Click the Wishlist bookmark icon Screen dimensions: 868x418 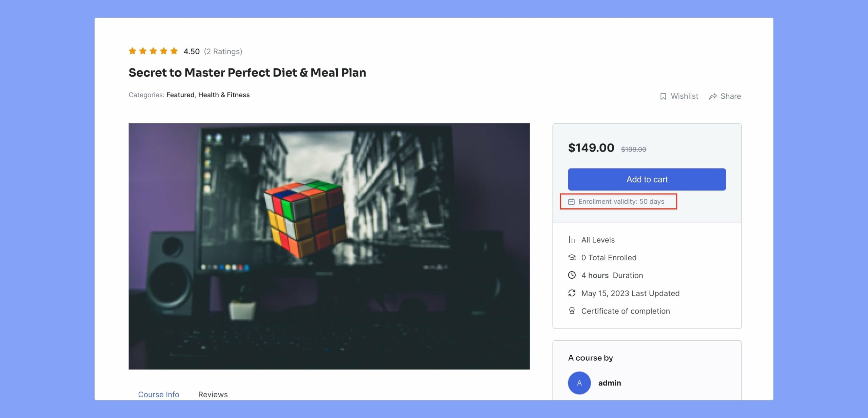[663, 96]
